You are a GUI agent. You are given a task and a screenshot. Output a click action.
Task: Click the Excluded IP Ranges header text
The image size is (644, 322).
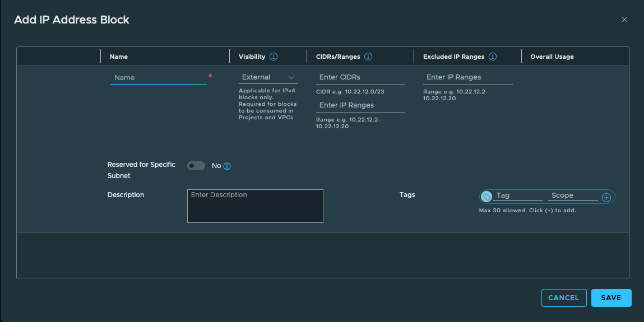pyautogui.click(x=453, y=57)
